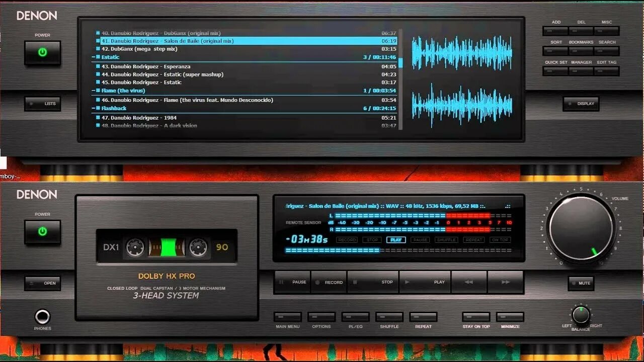Click the SEARCH button
The width and height of the screenshot is (644, 362).
pyautogui.click(x=607, y=51)
